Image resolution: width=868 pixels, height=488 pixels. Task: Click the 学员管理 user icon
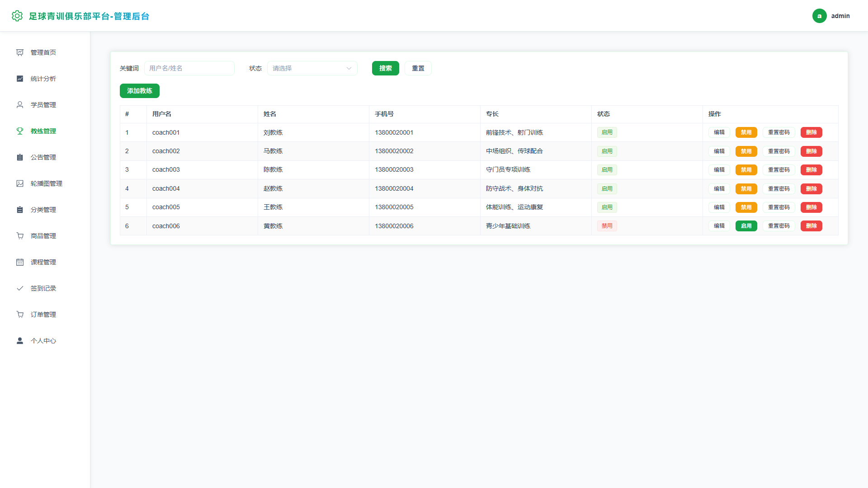coord(20,105)
